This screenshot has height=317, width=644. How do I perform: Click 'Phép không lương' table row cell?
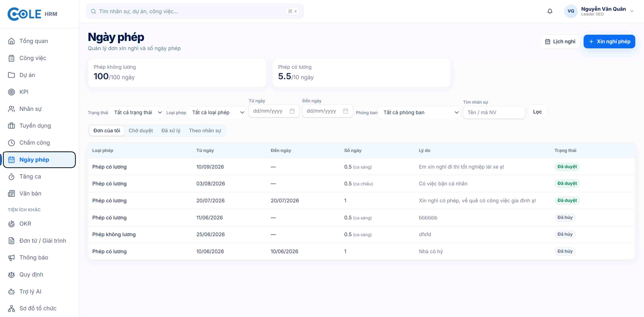click(x=114, y=234)
